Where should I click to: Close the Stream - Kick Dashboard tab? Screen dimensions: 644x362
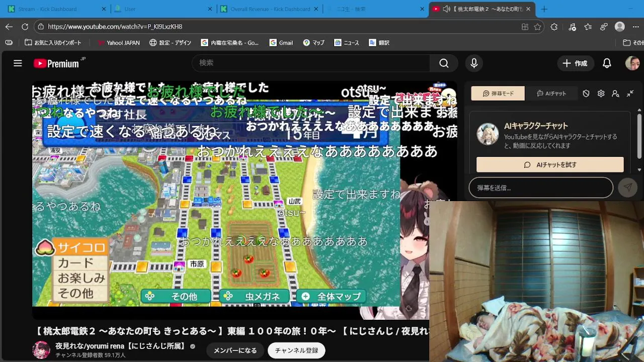tap(104, 9)
